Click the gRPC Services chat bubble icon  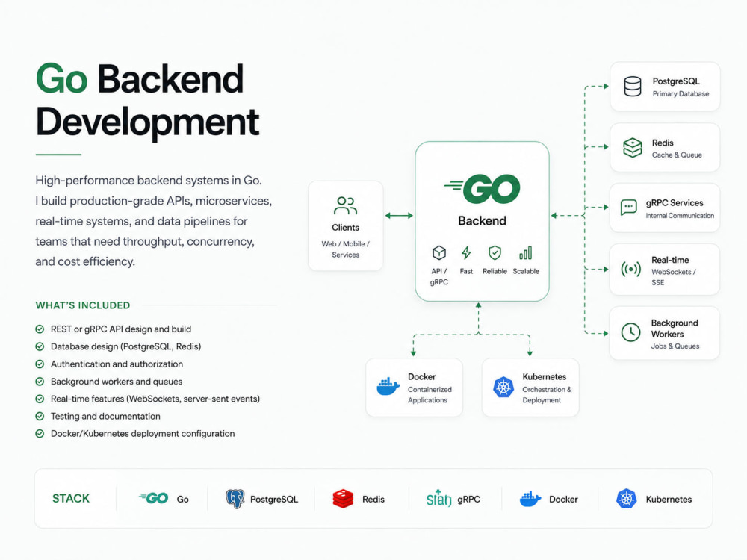[x=628, y=207]
